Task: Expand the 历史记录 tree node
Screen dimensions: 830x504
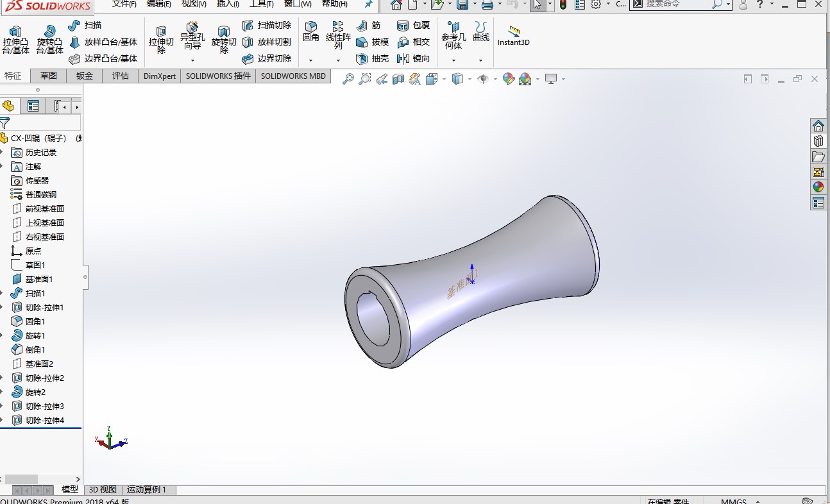Action: (x=2, y=152)
